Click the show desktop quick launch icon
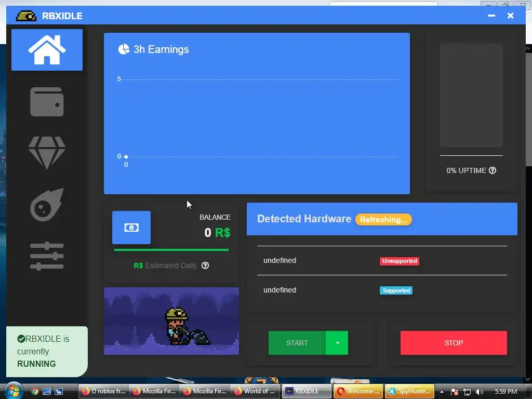This screenshot has height=399, width=532. coord(46,391)
